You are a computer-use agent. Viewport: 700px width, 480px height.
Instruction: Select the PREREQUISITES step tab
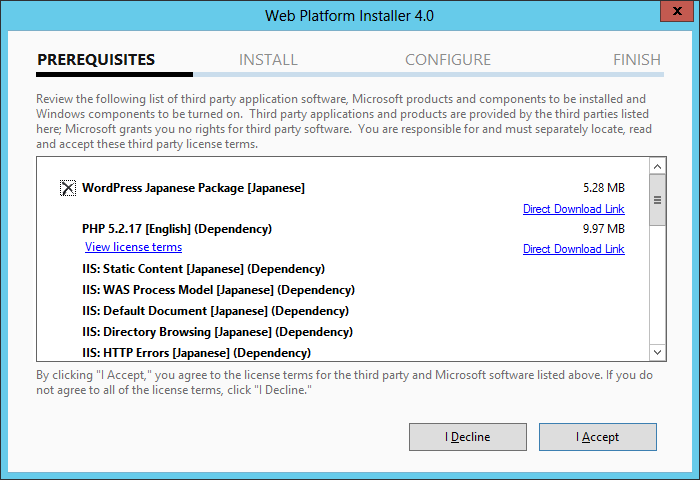pos(96,59)
